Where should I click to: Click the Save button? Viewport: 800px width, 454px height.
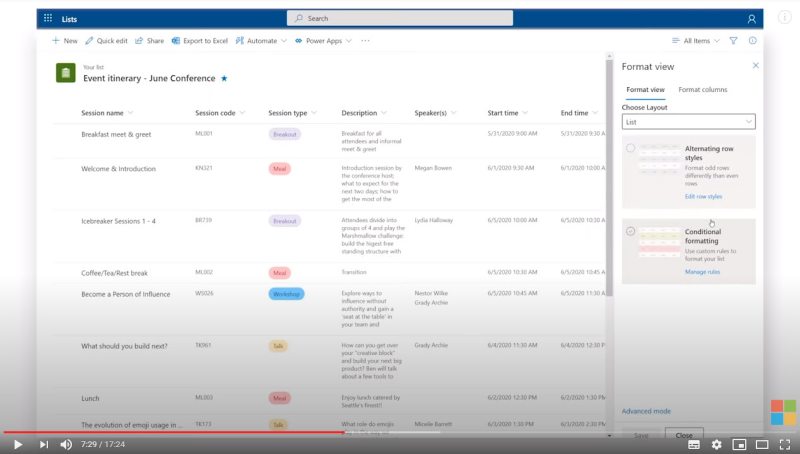pyautogui.click(x=641, y=435)
